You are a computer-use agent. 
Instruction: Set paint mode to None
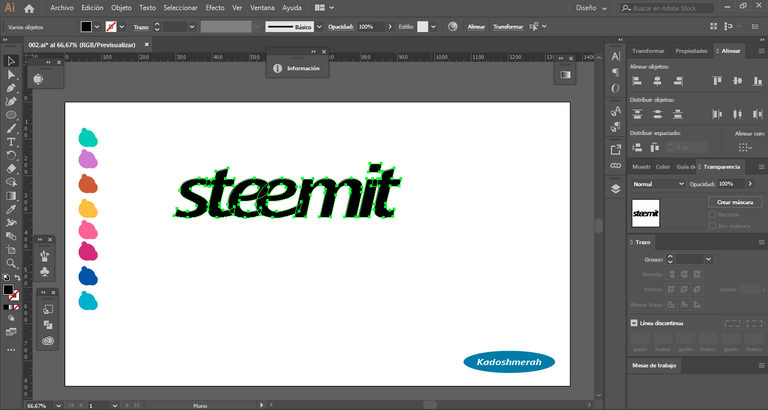[x=16, y=308]
